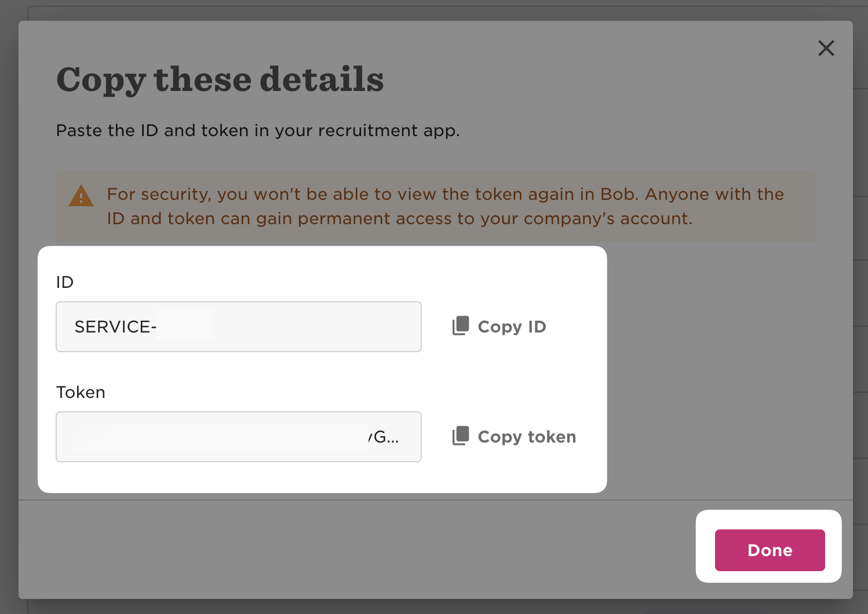Click the 'Paste the ID and token' instruction

tap(258, 131)
